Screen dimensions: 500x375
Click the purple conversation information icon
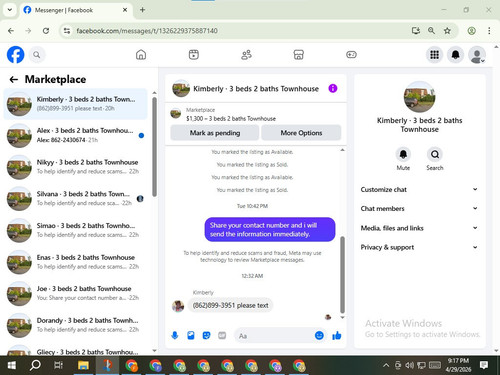pos(333,88)
